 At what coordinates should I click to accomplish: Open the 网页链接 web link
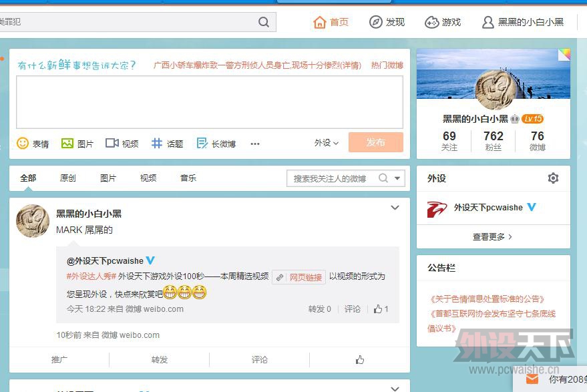pyautogui.click(x=299, y=277)
